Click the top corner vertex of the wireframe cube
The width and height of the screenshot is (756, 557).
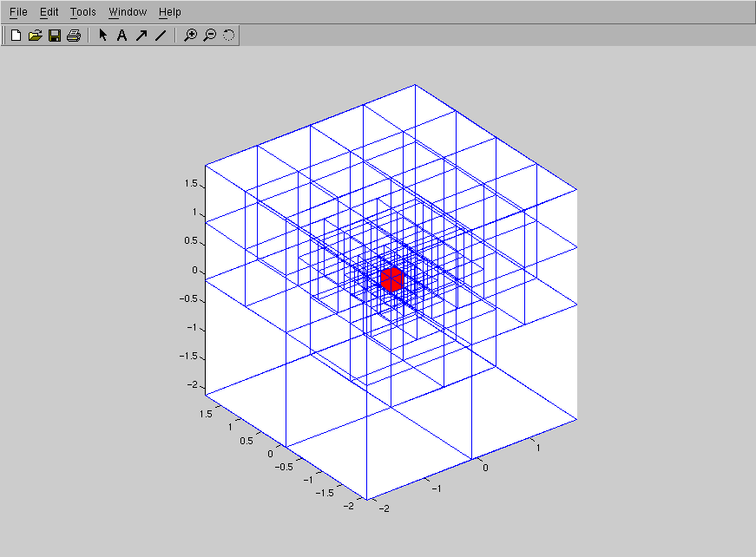(x=415, y=85)
